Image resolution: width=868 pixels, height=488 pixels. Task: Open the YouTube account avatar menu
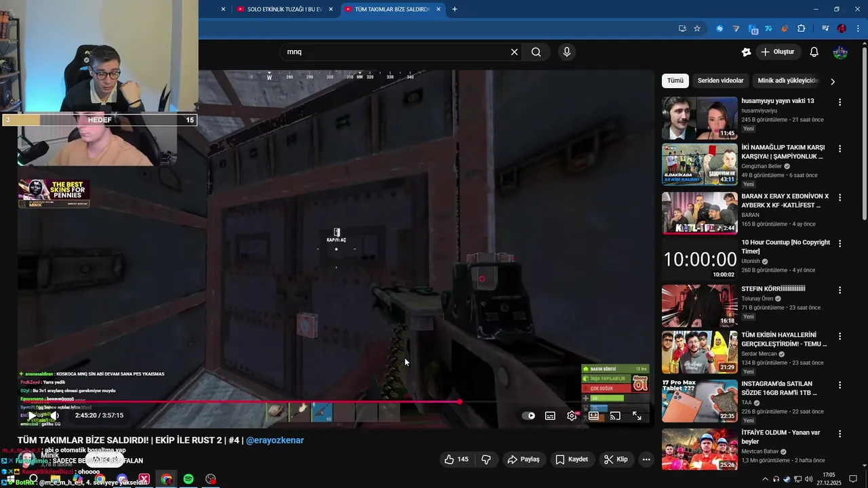(840, 52)
